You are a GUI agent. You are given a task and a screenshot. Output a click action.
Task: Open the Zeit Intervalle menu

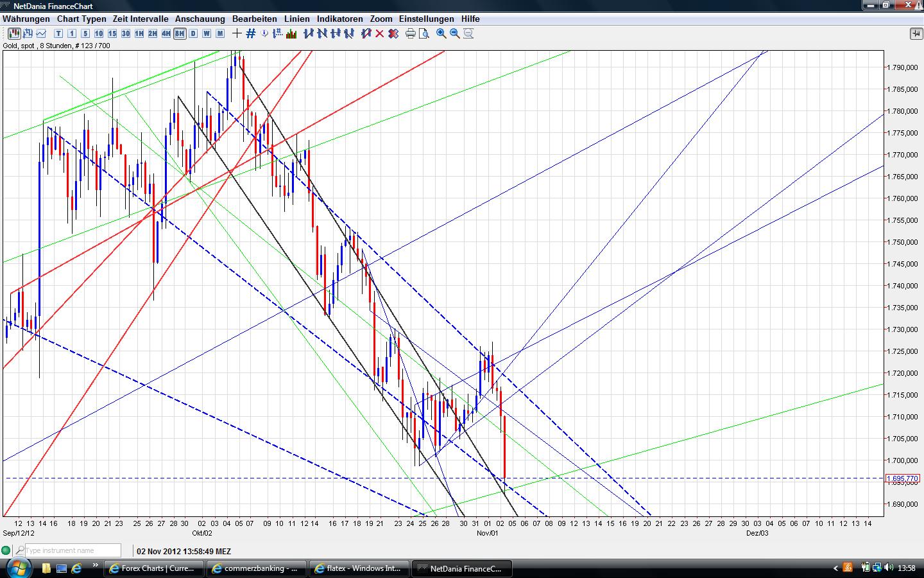pyautogui.click(x=141, y=19)
